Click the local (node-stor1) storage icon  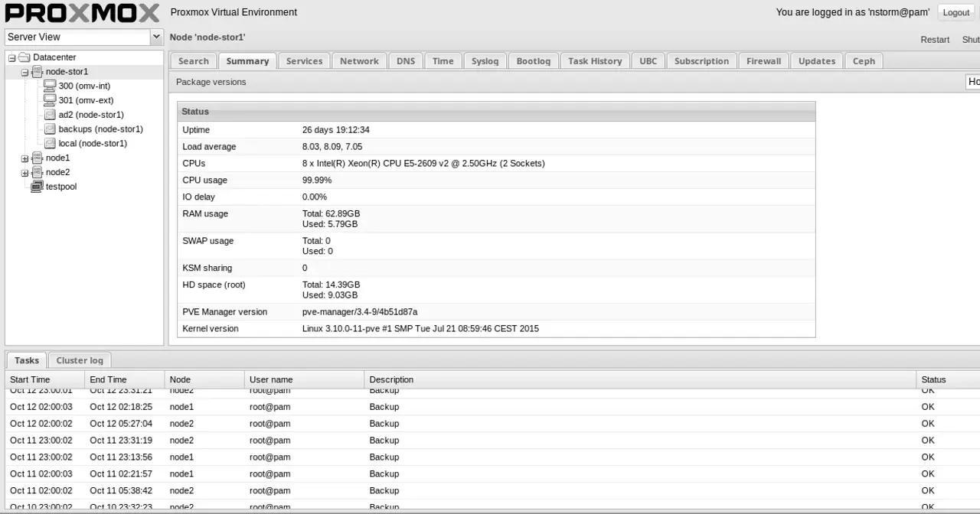[50, 143]
